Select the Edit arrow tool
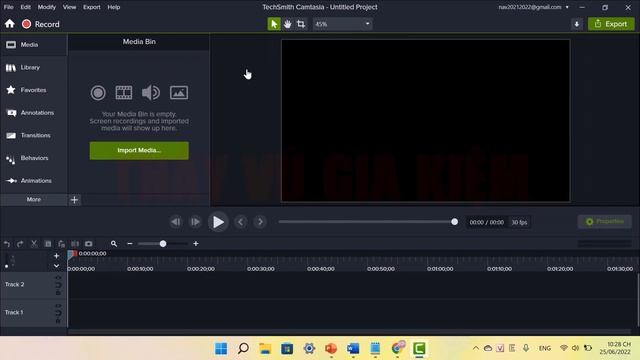Viewport: 640px width, 360px height. 274,24
